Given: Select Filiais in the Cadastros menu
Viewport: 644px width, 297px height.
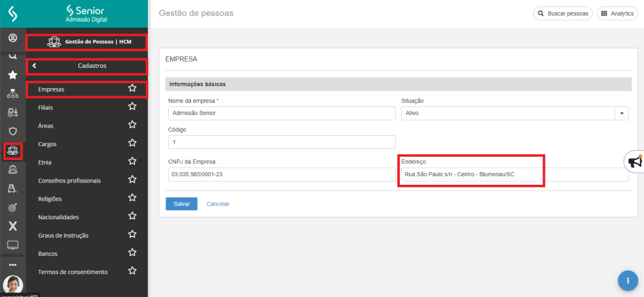Looking at the screenshot, I should [46, 108].
